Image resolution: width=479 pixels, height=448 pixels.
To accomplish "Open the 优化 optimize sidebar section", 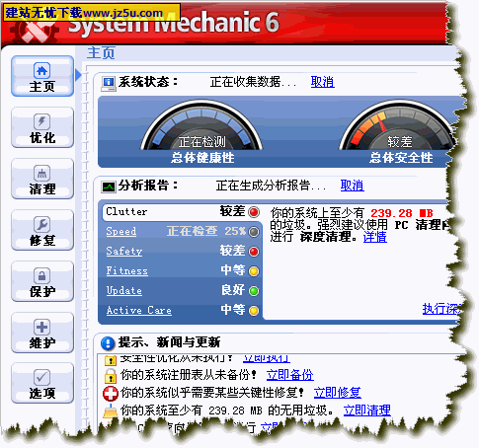I will (42, 127).
